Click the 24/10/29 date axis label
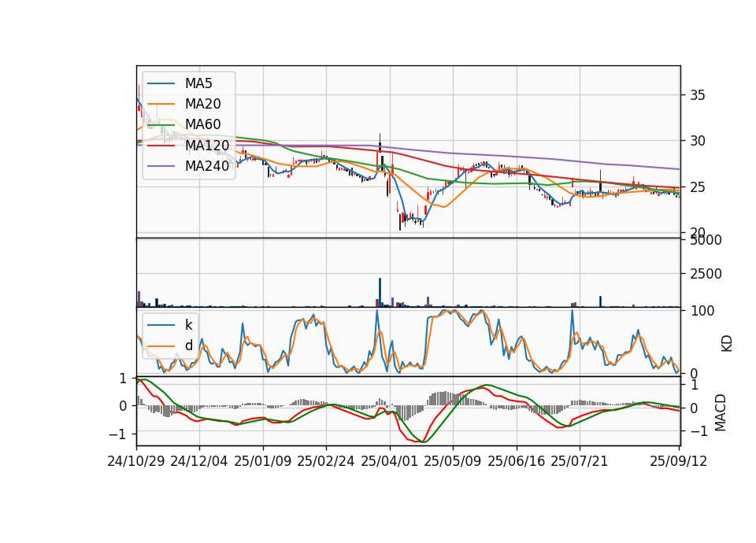Viewport: 756px width, 543px height. tap(136, 461)
